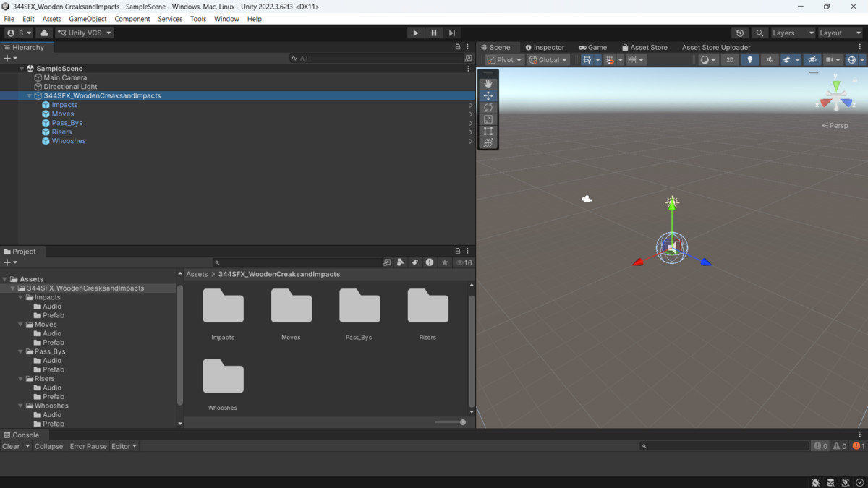Click the Console Clear button
This screenshot has width=868, height=488.
12,446
